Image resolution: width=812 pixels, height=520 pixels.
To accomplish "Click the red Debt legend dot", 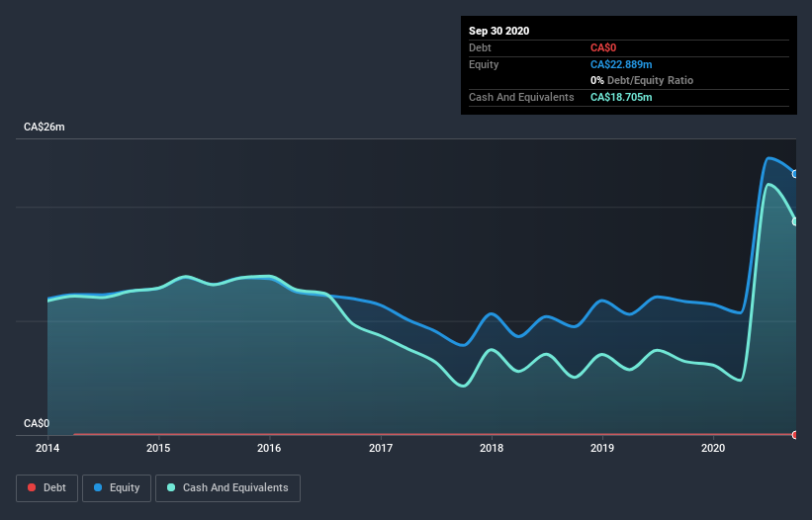I will tap(32, 487).
